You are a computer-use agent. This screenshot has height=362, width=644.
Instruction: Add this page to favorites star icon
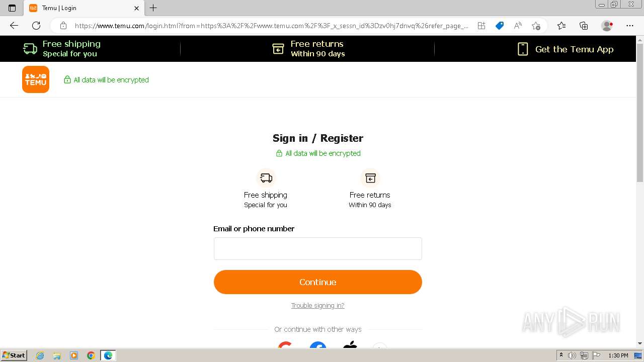[x=536, y=26]
